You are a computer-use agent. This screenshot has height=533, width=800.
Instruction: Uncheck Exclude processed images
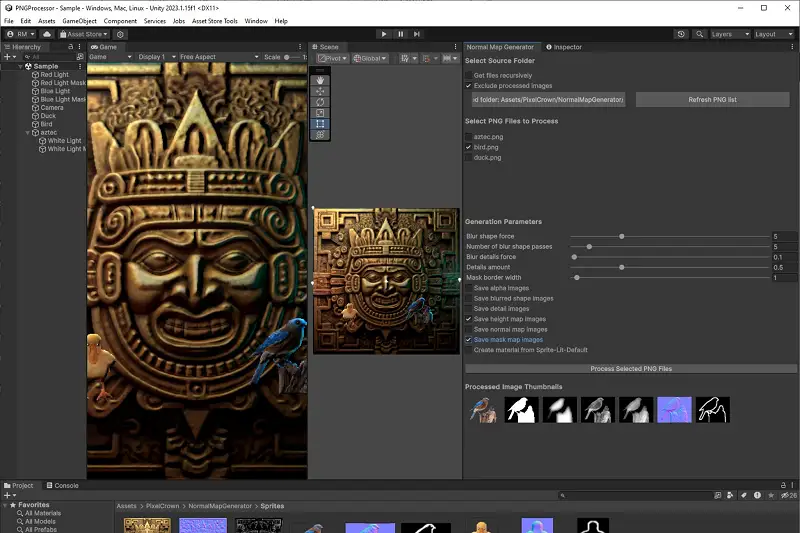(x=468, y=86)
